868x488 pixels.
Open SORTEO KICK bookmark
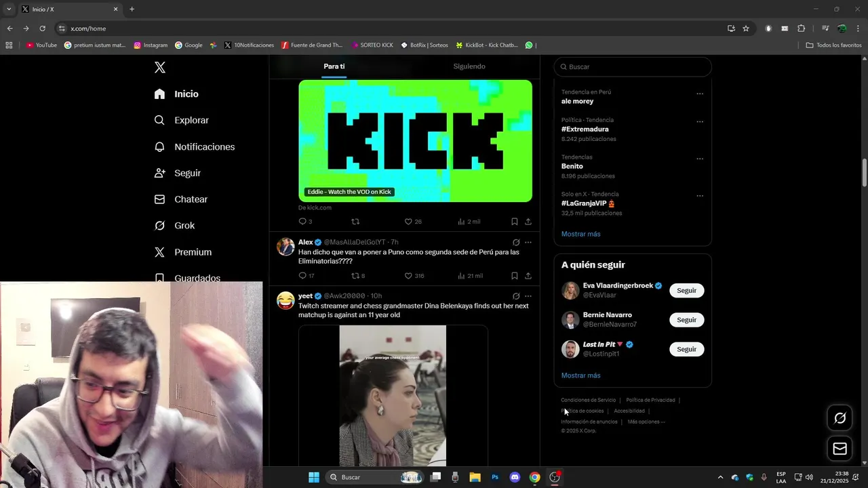click(372, 45)
